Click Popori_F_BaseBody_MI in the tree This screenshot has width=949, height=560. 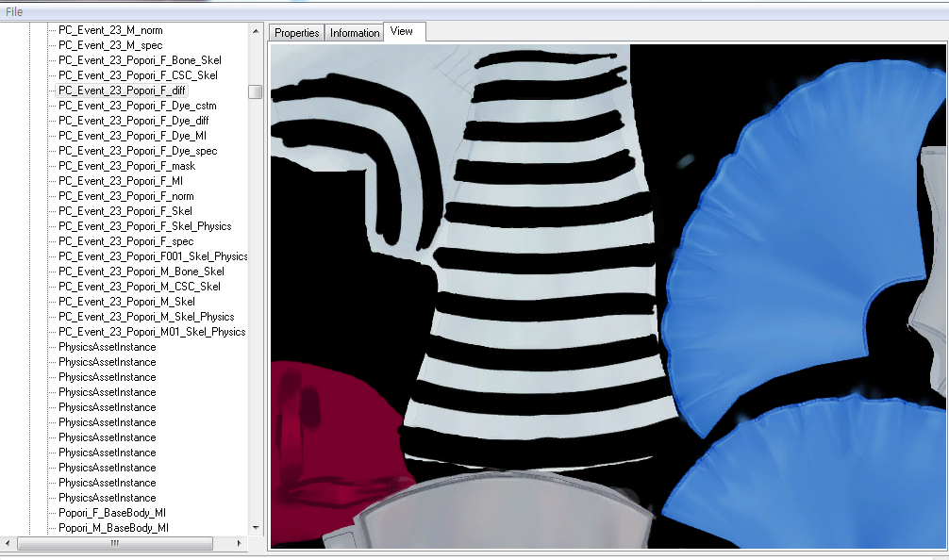point(112,513)
